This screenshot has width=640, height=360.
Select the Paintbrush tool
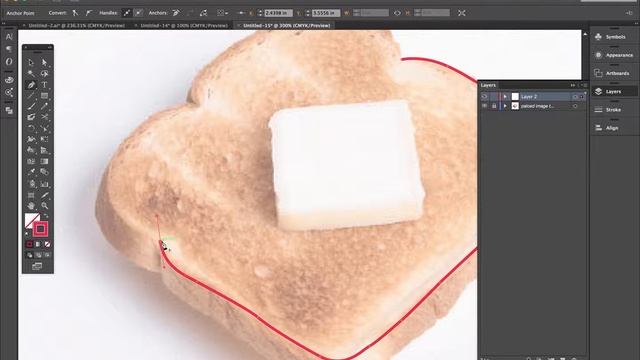(31, 107)
